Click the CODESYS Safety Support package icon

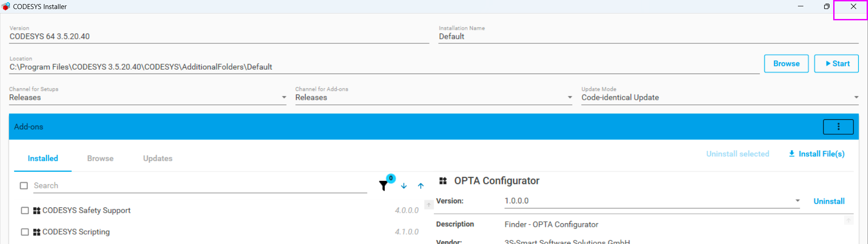(x=37, y=211)
